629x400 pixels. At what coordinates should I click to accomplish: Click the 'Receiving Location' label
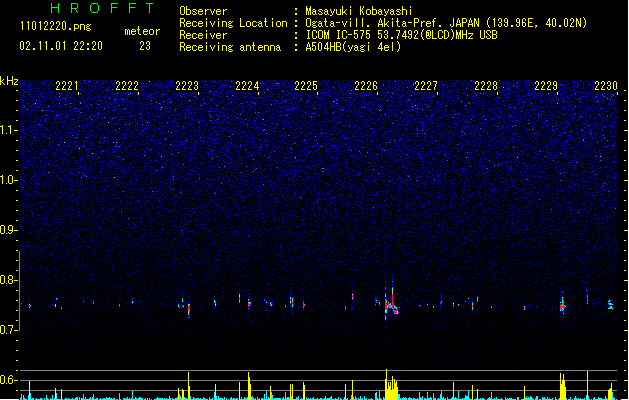pos(233,23)
